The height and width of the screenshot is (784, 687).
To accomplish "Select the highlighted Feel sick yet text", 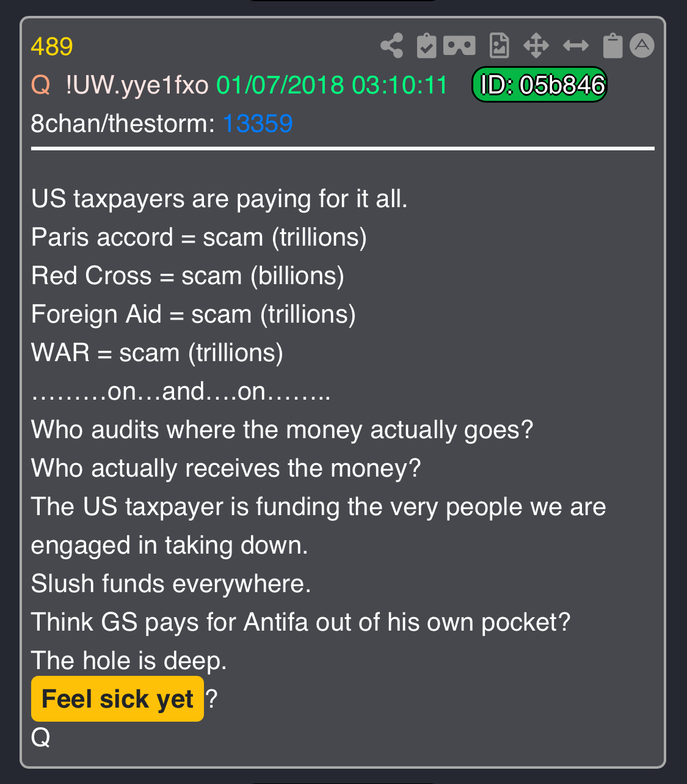I will click(117, 698).
